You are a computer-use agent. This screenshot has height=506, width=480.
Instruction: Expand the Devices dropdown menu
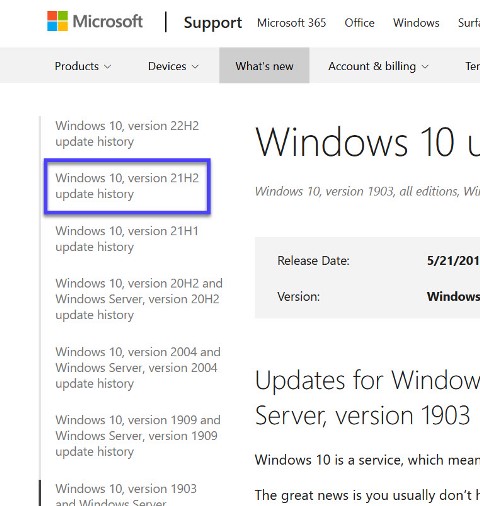pos(173,66)
